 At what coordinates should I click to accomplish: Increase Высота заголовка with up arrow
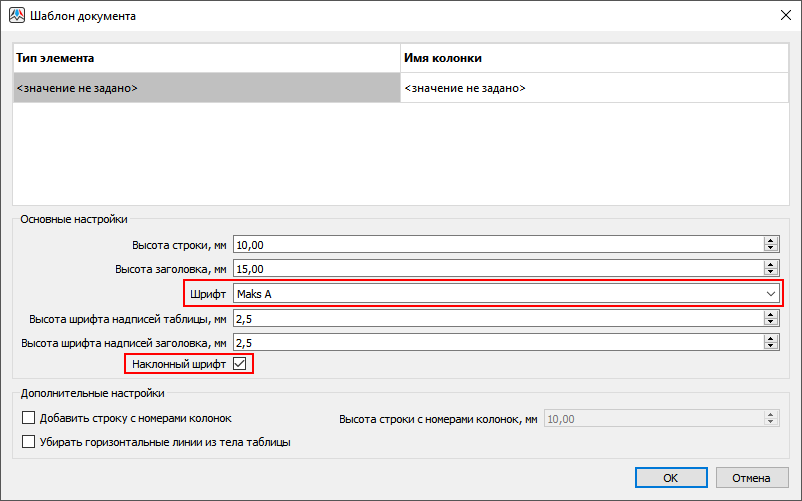(x=770, y=264)
